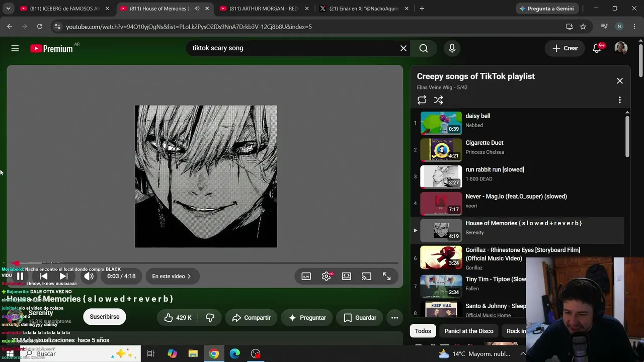Toggle subtitles on the player

[306, 276]
